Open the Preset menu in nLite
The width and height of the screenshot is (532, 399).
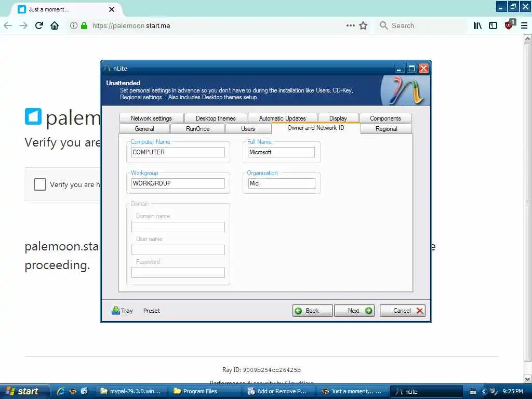click(151, 311)
